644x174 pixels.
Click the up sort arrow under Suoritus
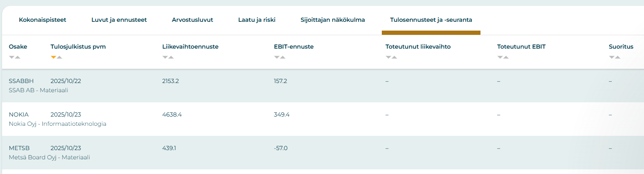coord(618,57)
